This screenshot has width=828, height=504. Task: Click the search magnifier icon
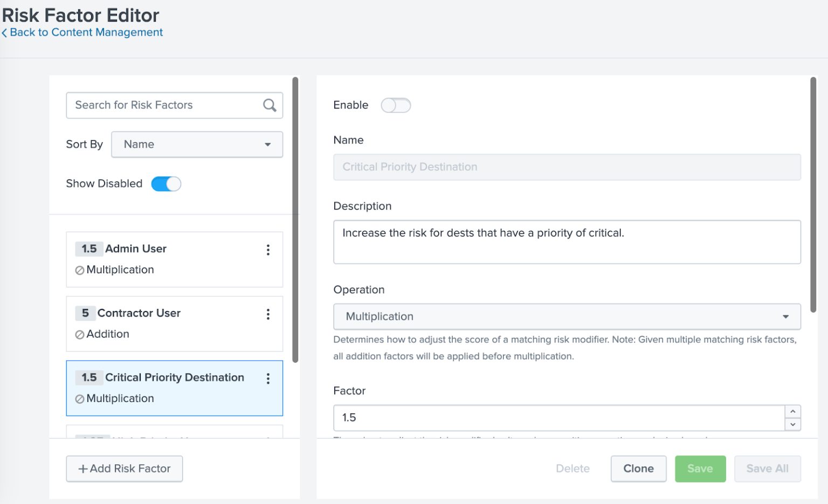click(x=270, y=105)
